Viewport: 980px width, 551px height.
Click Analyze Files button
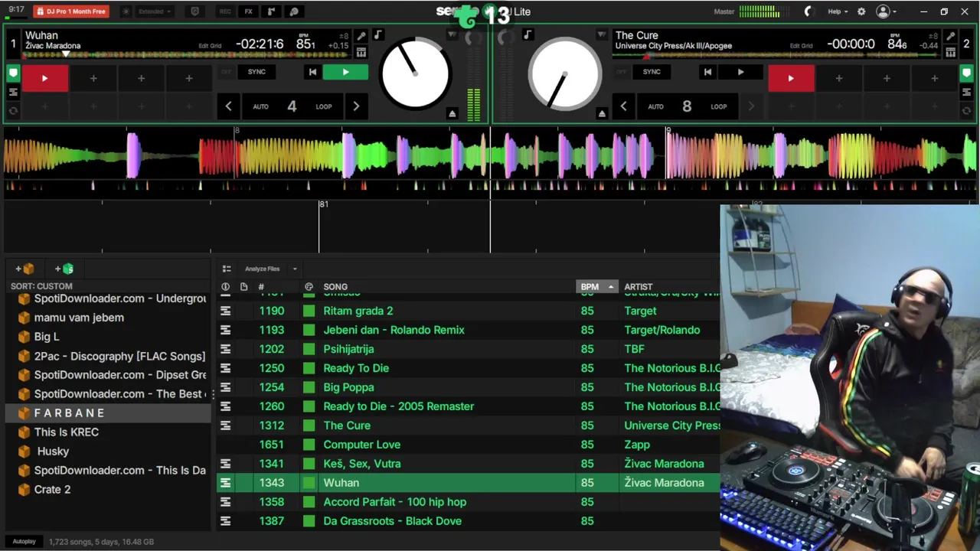click(262, 269)
